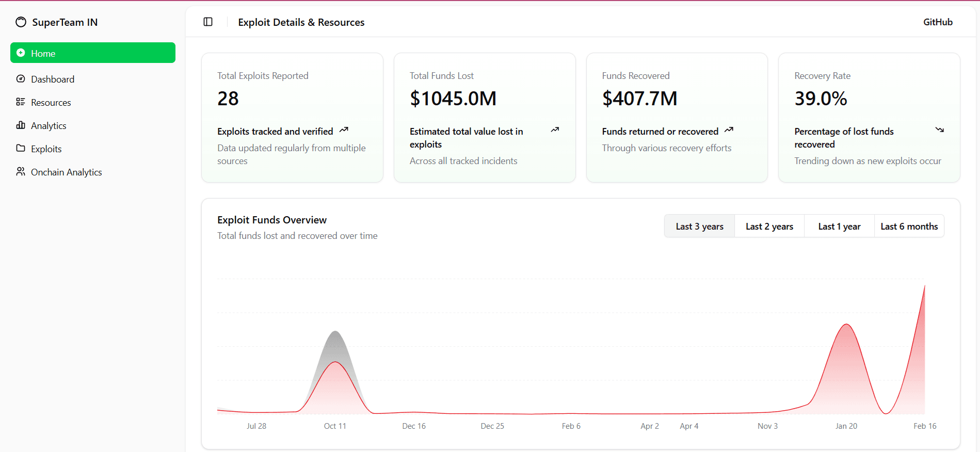Click the Apr 2 axis label

coord(650,426)
